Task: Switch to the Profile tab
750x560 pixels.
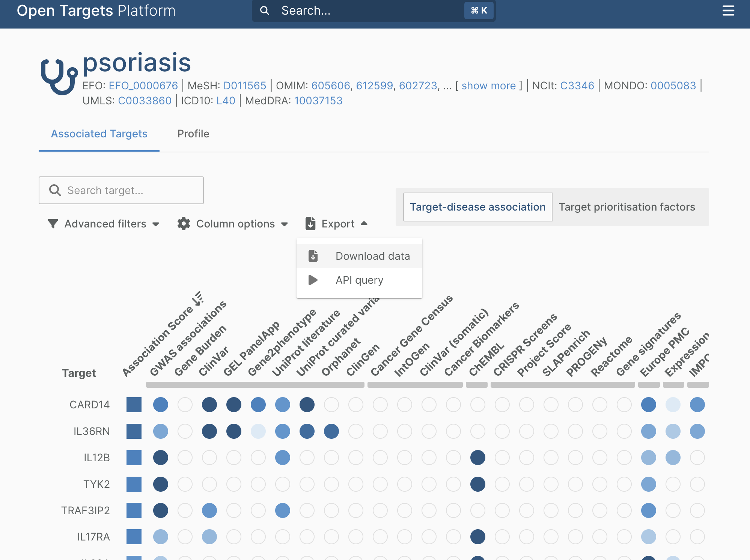Action: coord(193,134)
